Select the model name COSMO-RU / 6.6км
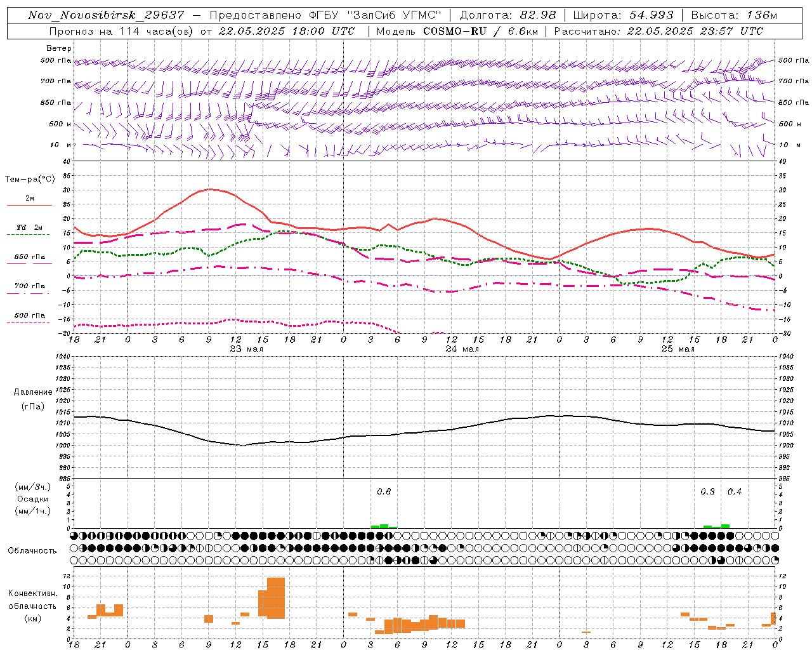The height and width of the screenshot is (650, 812). point(481,31)
